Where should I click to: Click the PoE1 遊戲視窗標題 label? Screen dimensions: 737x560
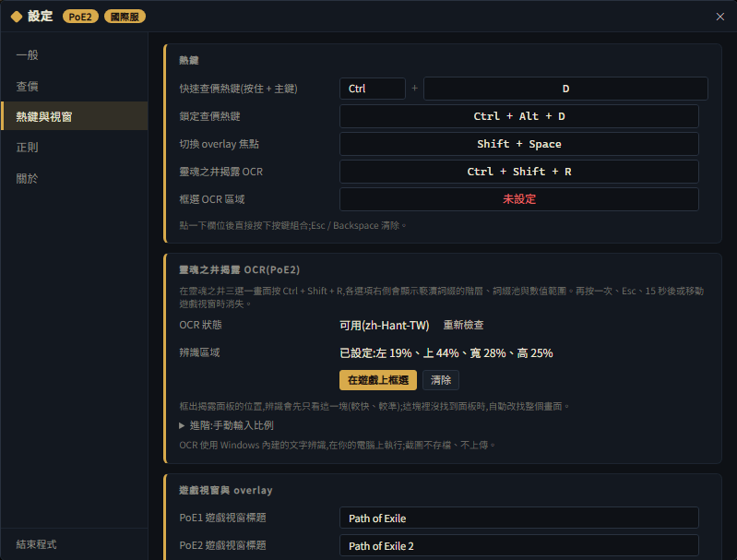pyautogui.click(x=223, y=518)
